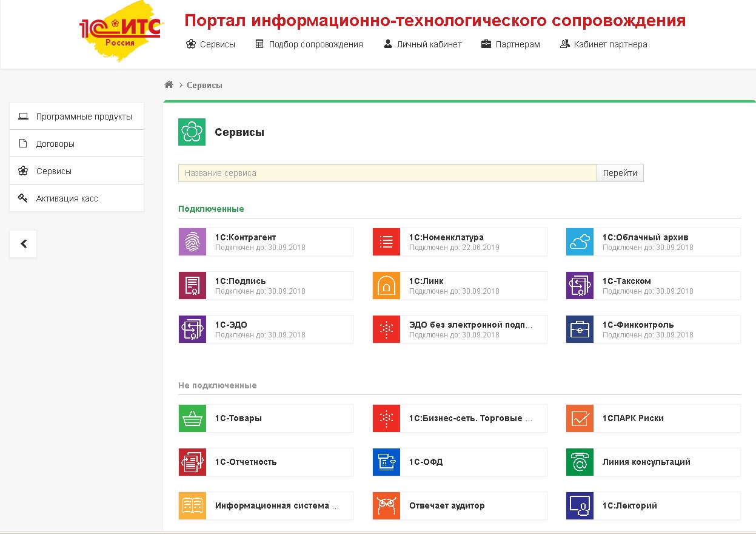Select the 1С:Подпись certificate icon

click(192, 285)
